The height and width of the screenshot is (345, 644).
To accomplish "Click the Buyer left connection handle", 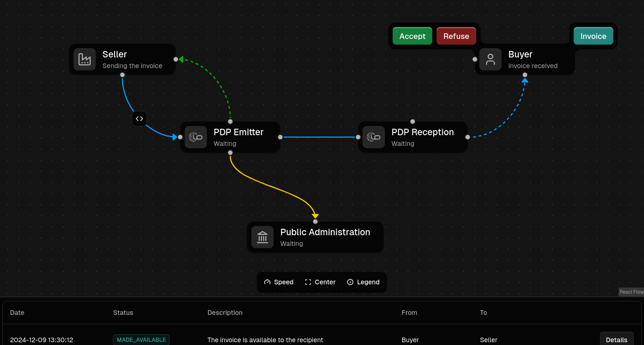I will tap(475, 59).
